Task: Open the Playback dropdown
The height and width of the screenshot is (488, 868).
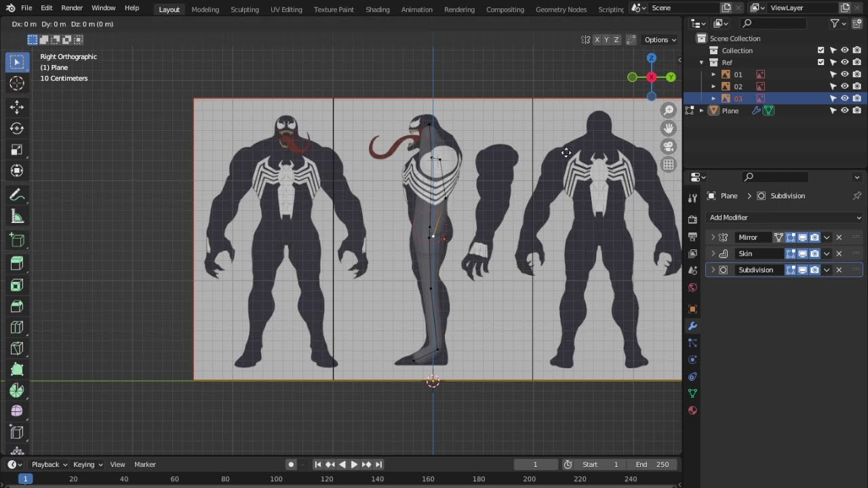Action: point(50,464)
